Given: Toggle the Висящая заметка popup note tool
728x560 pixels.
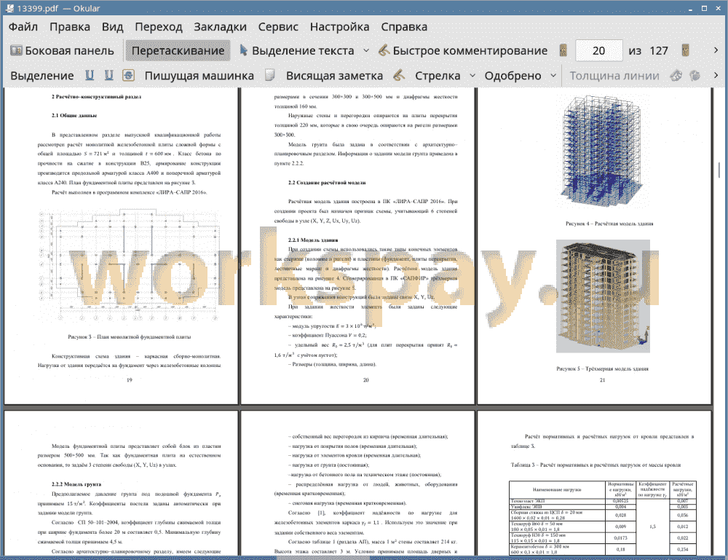Looking at the screenshot, I should click(x=334, y=76).
